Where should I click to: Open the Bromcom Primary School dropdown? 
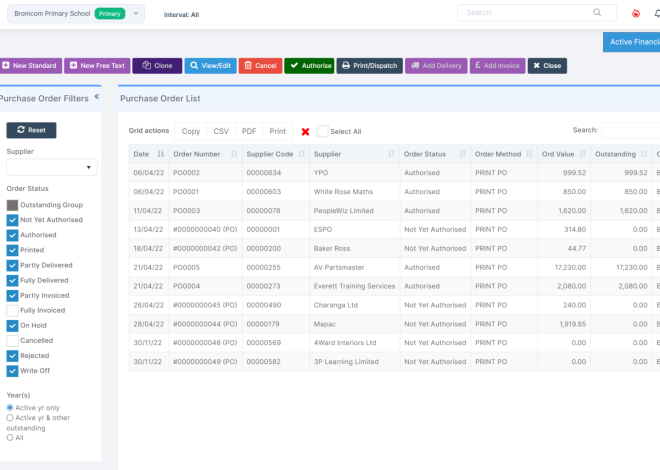76,13
